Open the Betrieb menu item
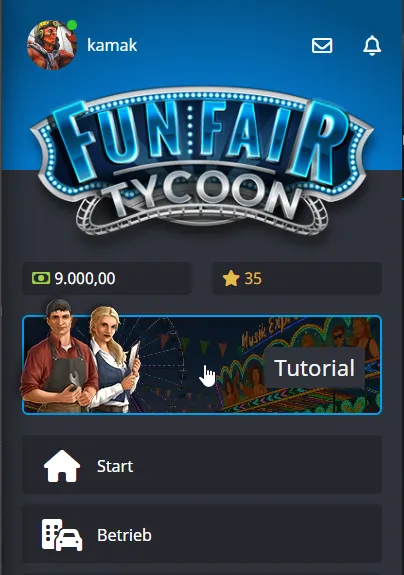The height and width of the screenshot is (575, 404). pos(202,534)
